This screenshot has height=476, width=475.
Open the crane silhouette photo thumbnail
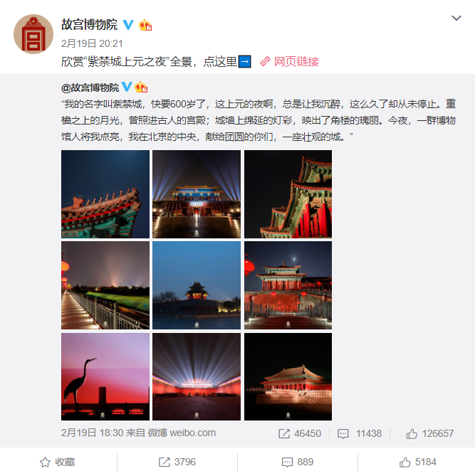(x=105, y=376)
